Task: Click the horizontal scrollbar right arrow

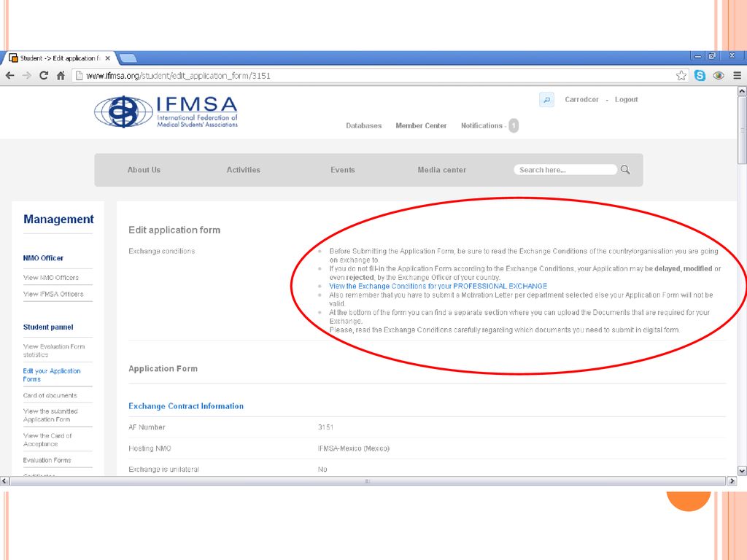Action: pyautogui.click(x=732, y=481)
